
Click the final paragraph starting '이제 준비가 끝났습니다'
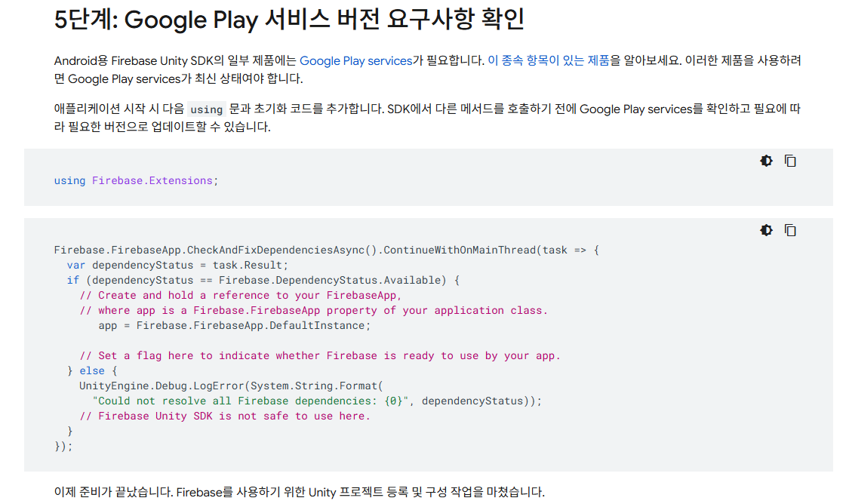point(300,492)
